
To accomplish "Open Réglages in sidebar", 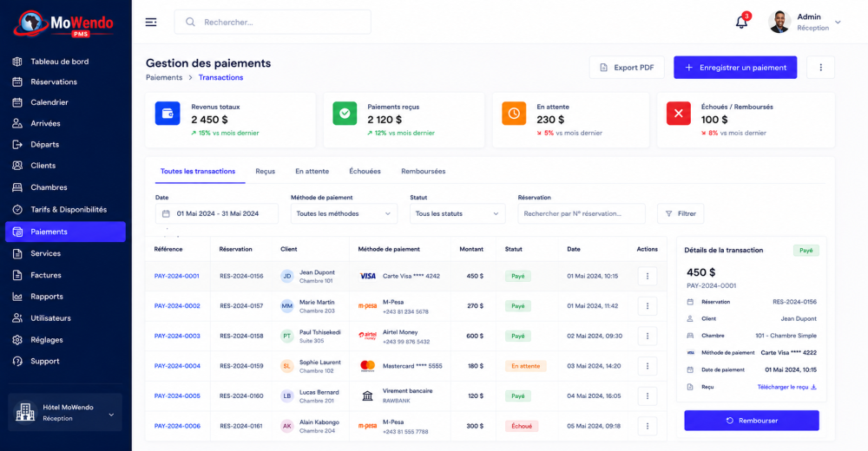I will coord(65,340).
